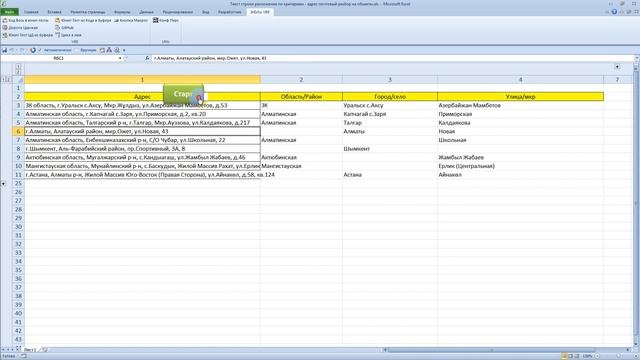The height and width of the screenshot is (360, 640).
Task: Select column 2 header
Action: [301, 80]
